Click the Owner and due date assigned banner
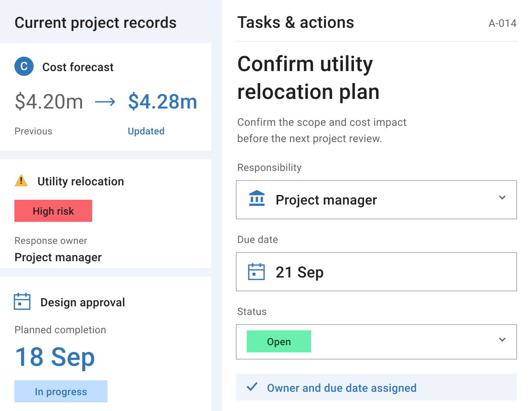This screenshot has width=532, height=411. click(376, 387)
